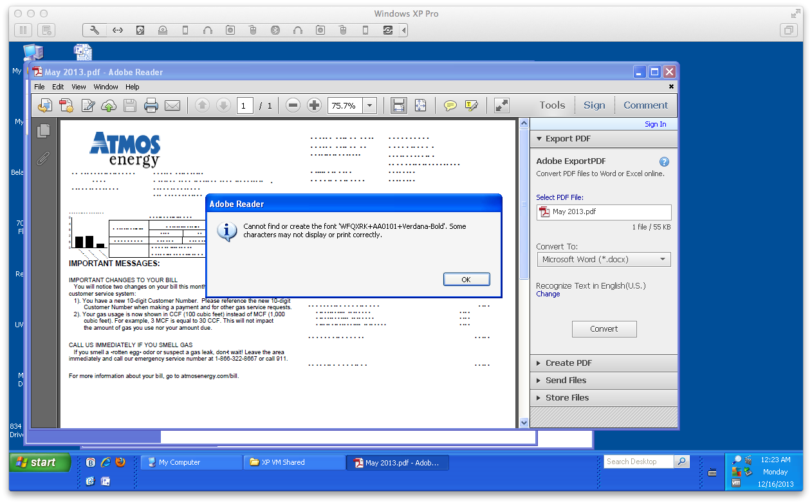
Task: Open the attachments paperclip panel
Action: [43, 158]
